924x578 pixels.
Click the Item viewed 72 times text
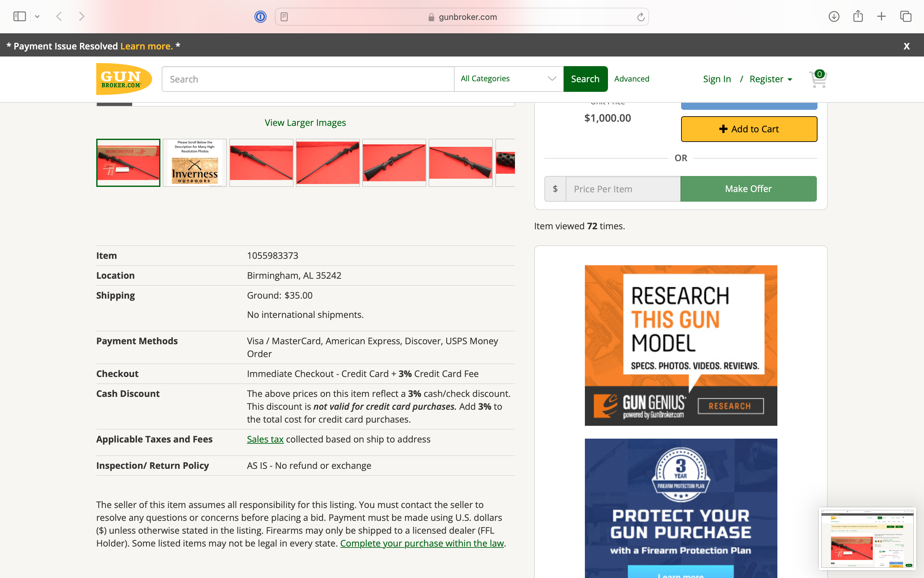[579, 226]
